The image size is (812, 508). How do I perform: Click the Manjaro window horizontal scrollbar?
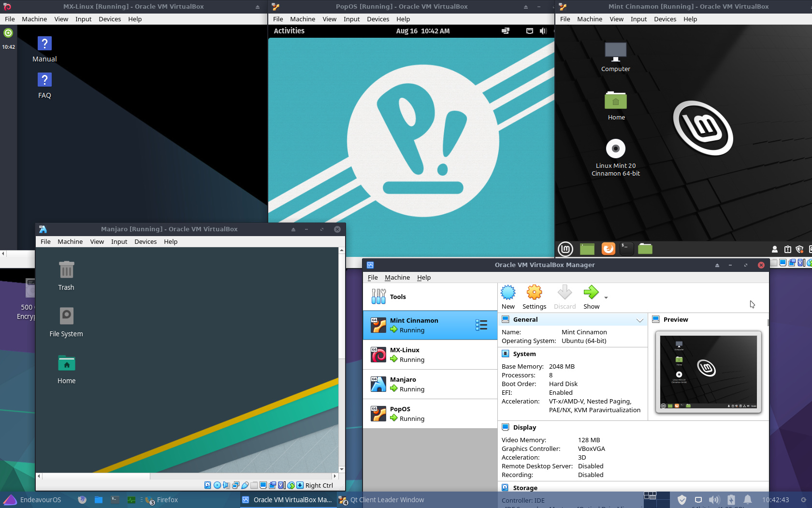(x=187, y=476)
